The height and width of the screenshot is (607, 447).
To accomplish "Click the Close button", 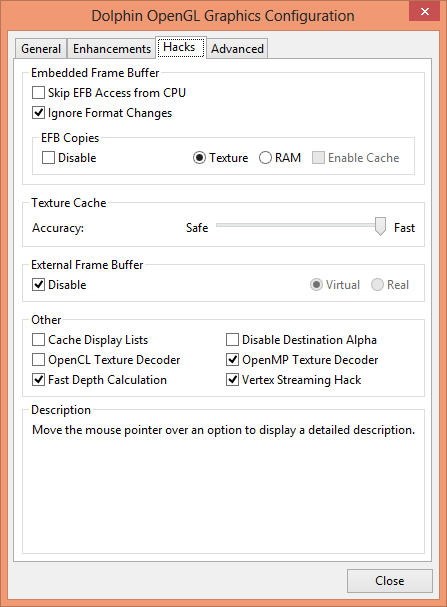I will point(390,581).
